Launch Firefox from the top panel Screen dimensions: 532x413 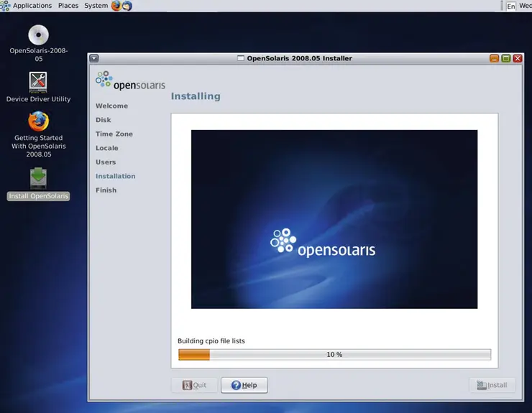pyautogui.click(x=116, y=6)
